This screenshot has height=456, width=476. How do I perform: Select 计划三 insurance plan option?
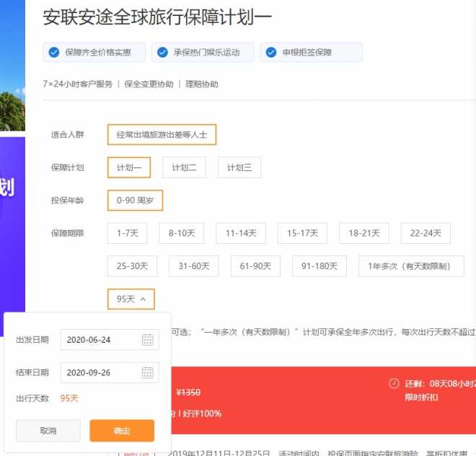click(x=239, y=167)
